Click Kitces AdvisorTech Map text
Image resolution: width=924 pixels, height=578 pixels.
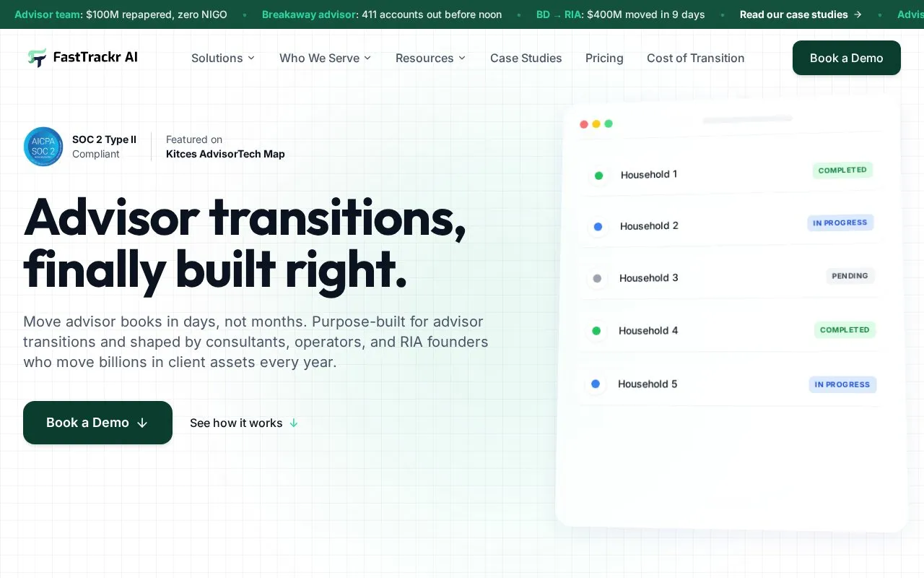(225, 154)
